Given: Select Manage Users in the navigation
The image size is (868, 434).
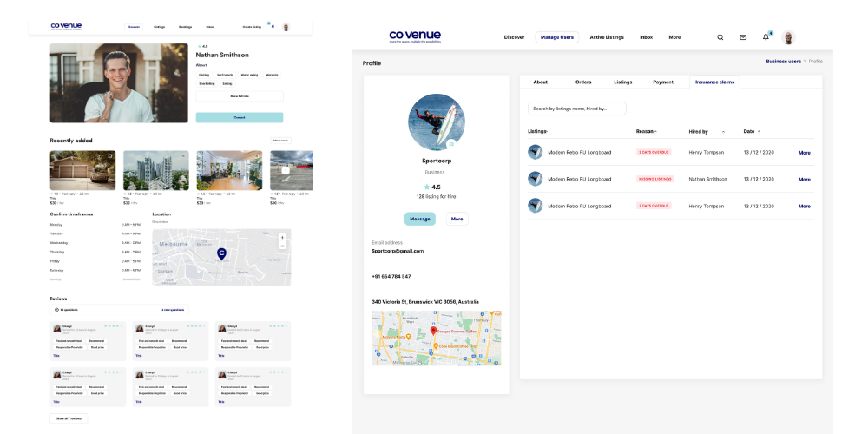Looking at the screenshot, I should pyautogui.click(x=556, y=37).
